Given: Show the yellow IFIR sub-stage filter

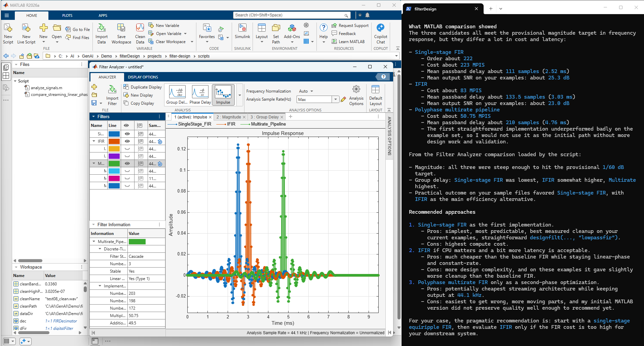Looking at the screenshot, I should click(127, 149).
